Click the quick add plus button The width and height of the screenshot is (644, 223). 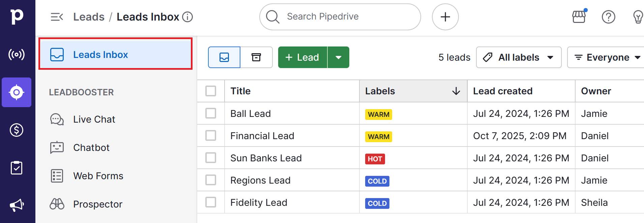coord(445,17)
